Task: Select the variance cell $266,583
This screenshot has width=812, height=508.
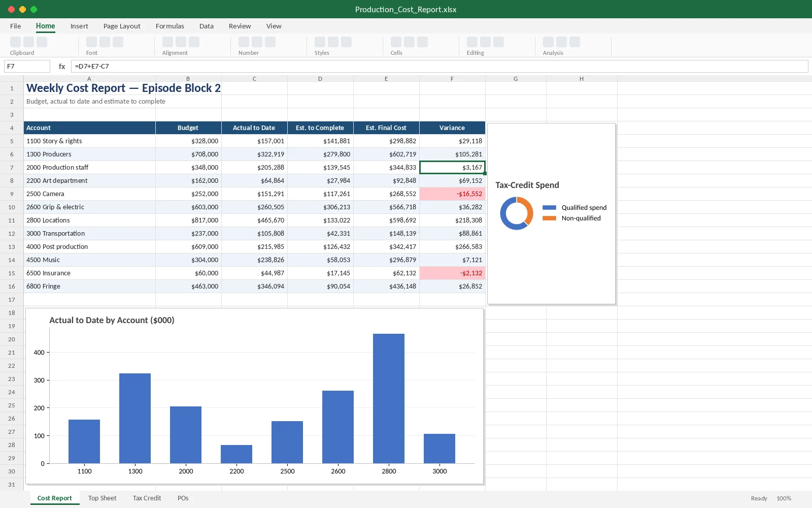Action: [452, 247]
